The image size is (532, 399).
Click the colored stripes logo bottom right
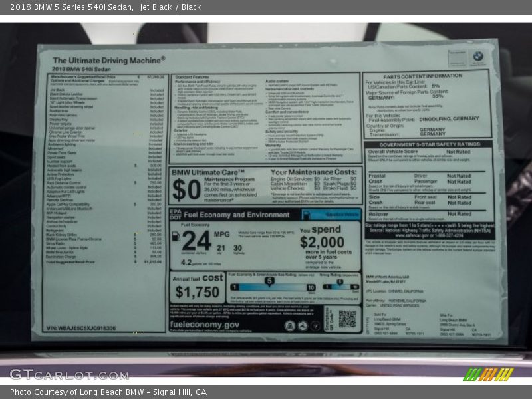pyautogui.click(x=488, y=374)
